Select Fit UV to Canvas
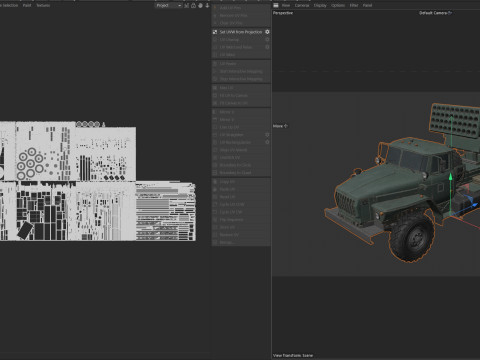The height and width of the screenshot is (360, 480). click(241, 95)
